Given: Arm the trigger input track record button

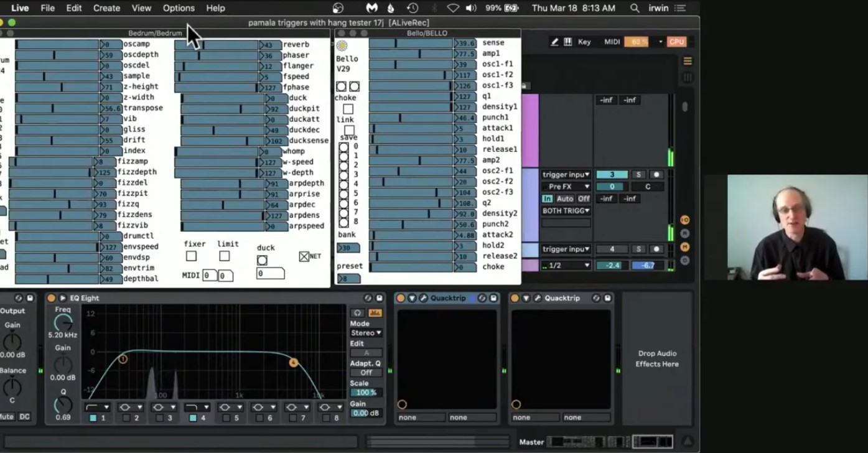Looking at the screenshot, I should coord(655,175).
